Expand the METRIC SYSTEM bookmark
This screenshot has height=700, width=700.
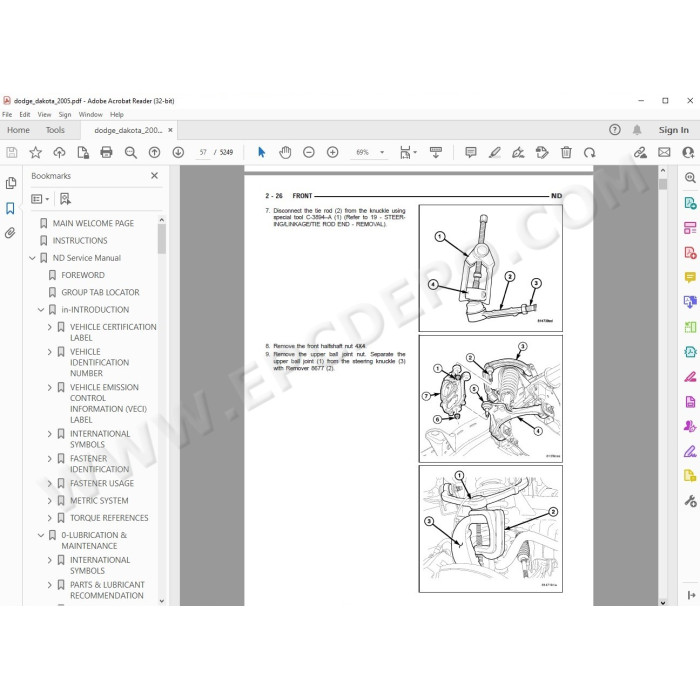tap(50, 501)
